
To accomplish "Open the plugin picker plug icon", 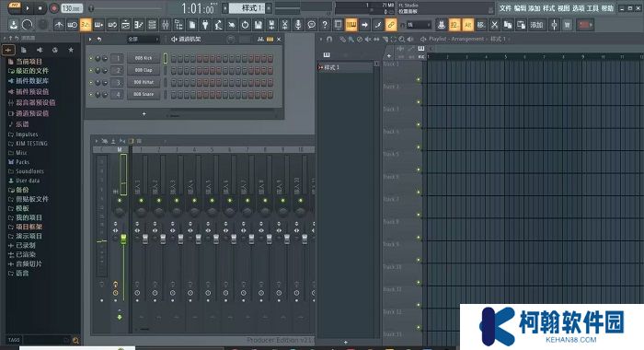I will [205, 25].
